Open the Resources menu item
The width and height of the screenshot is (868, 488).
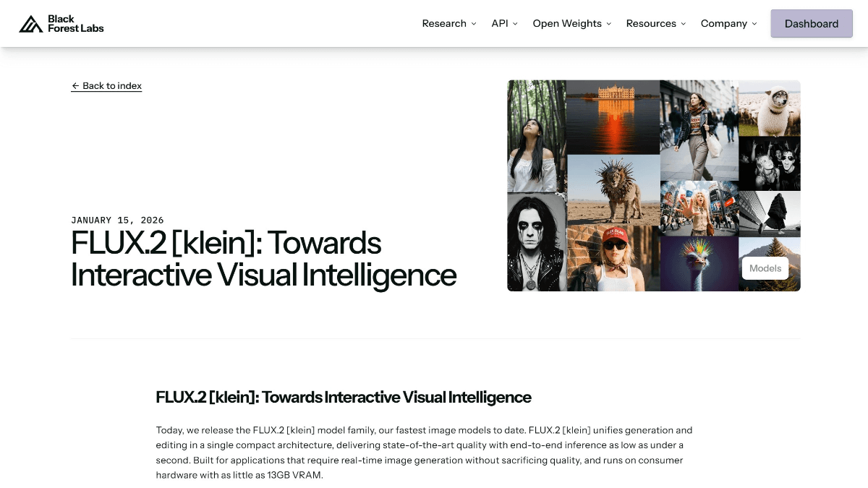coord(651,24)
